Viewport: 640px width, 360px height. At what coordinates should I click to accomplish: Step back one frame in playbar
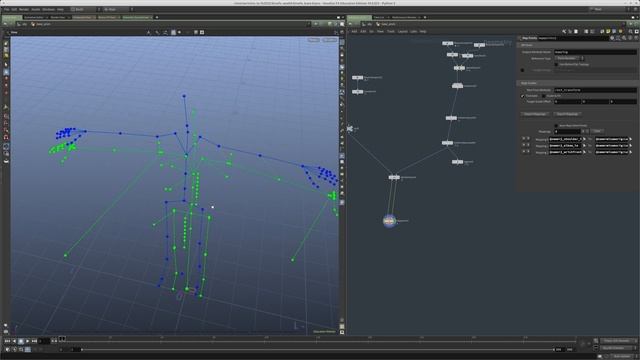click(x=14, y=341)
